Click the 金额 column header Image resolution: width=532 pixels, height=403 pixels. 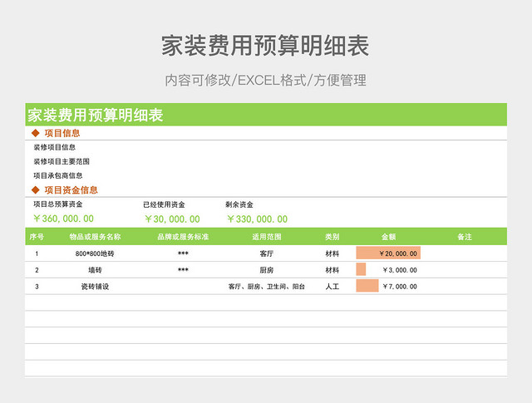[388, 237]
